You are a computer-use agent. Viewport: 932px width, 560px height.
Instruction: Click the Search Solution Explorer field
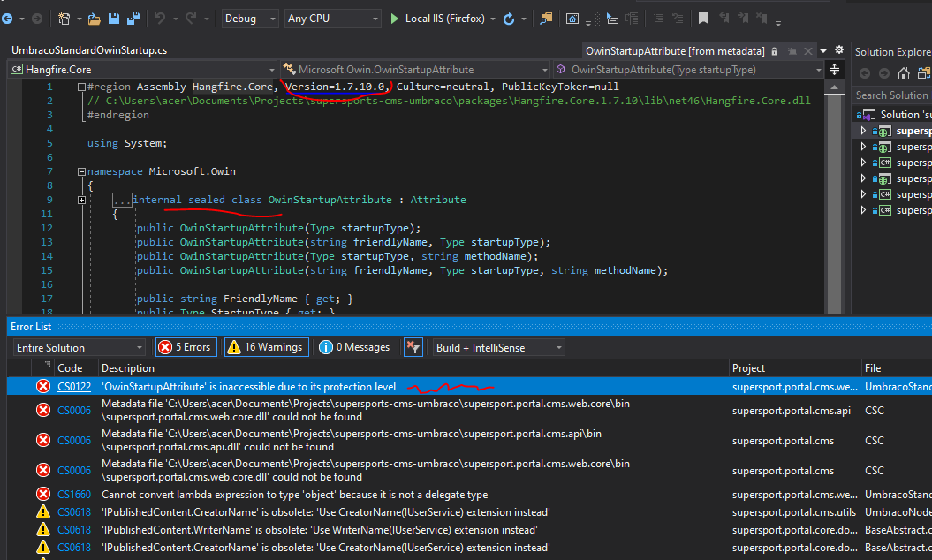(890, 95)
